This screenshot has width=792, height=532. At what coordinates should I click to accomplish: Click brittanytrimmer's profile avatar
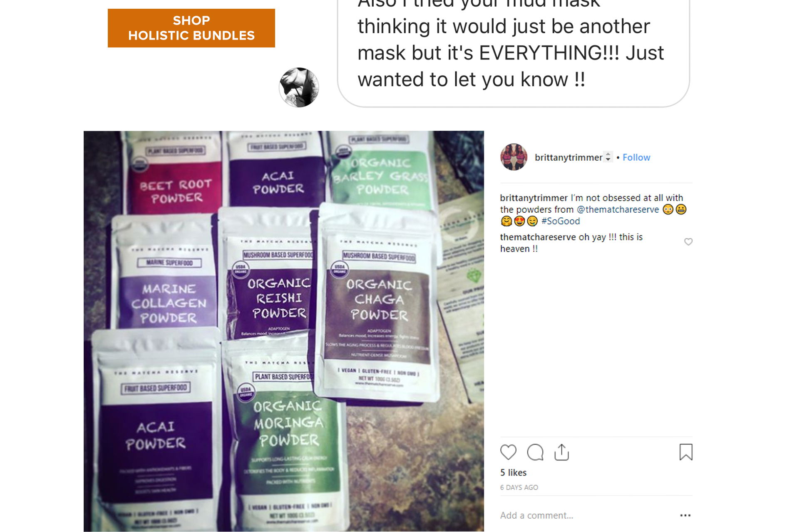click(x=514, y=157)
